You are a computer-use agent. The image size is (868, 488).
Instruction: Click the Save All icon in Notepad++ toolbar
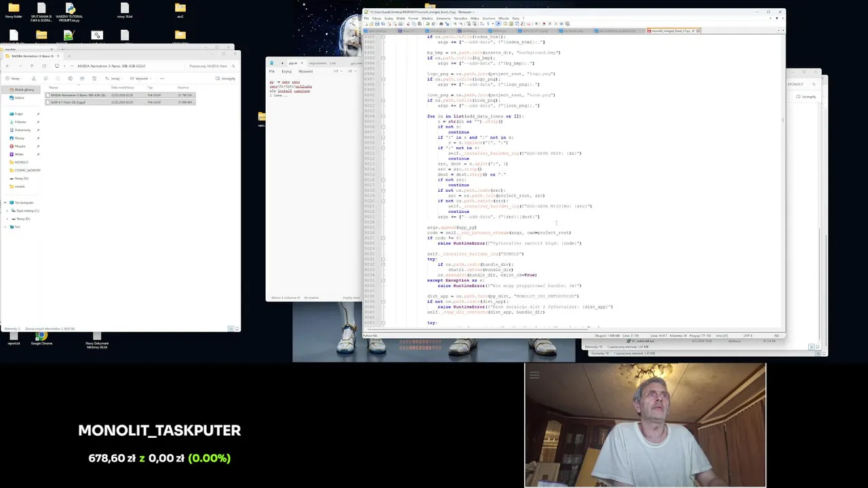coord(383,24)
